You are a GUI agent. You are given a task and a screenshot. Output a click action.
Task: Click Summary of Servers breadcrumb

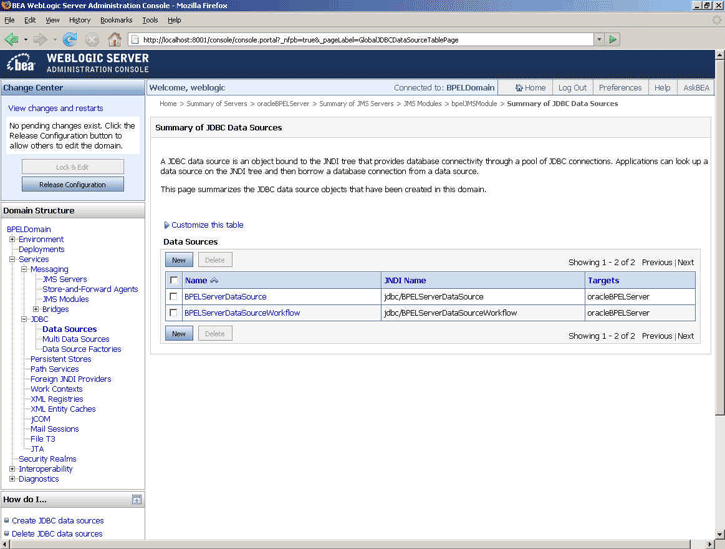click(217, 104)
